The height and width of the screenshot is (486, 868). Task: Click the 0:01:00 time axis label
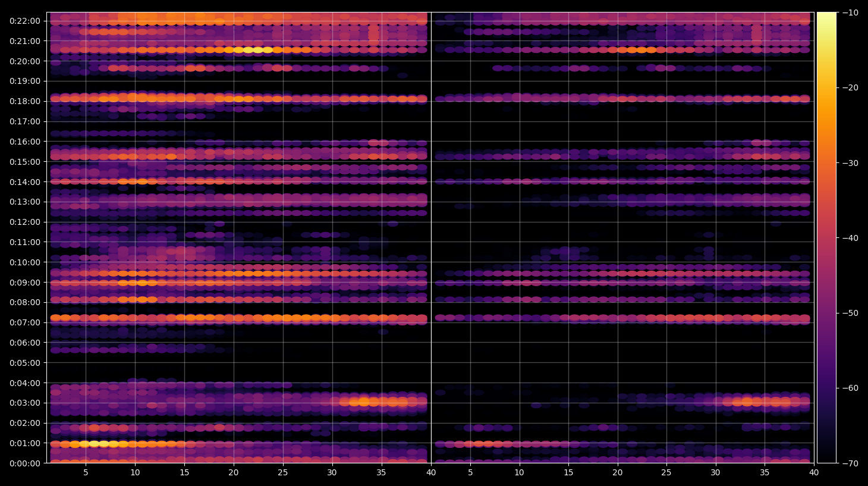click(25, 443)
